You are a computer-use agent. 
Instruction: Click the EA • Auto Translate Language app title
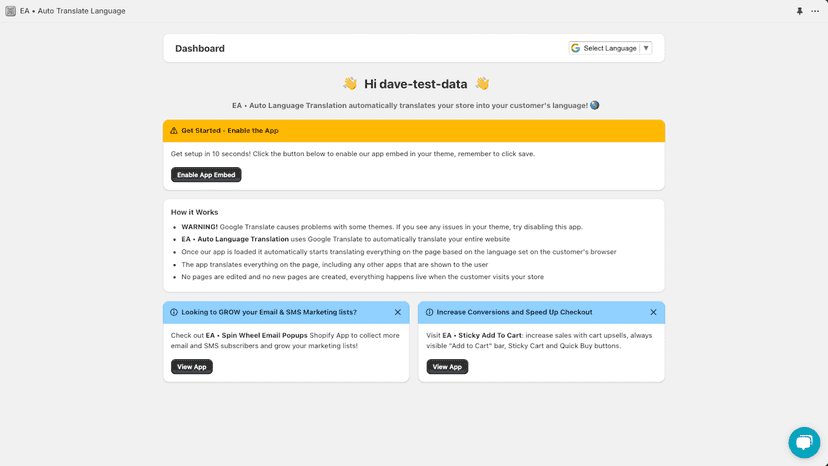pos(72,11)
